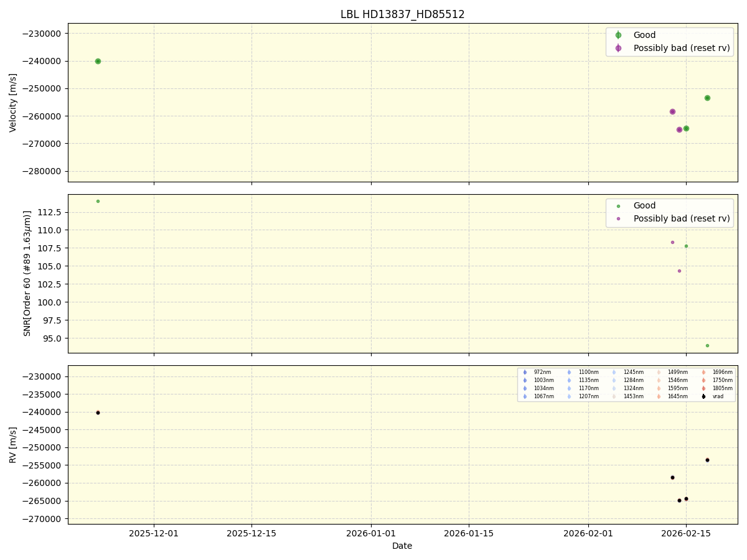The image size is (747, 560).
Task: Select the 1245nm legend entry
Action: (x=633, y=372)
